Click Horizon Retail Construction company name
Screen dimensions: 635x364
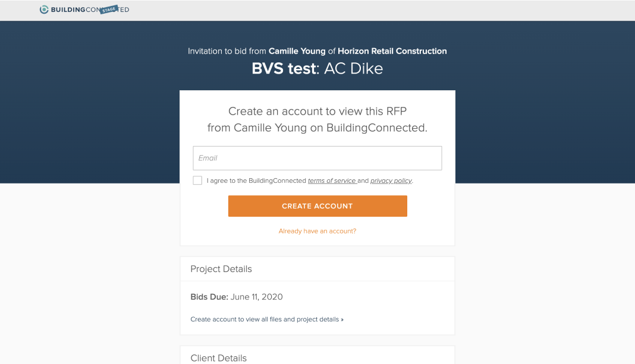pyautogui.click(x=392, y=51)
